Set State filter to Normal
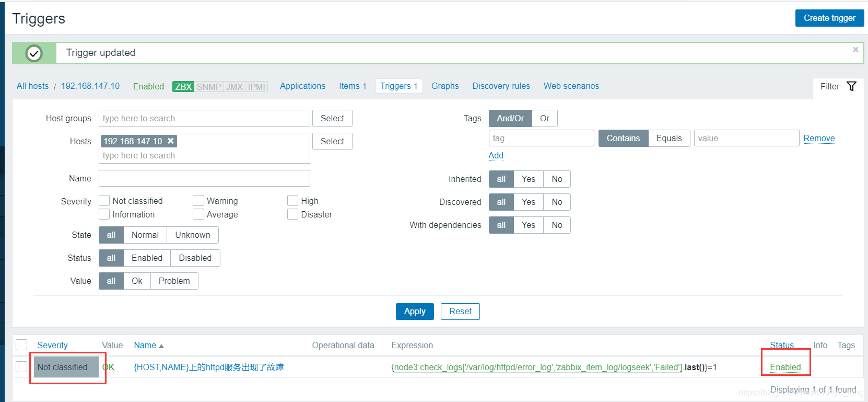This screenshot has width=868, height=402. [x=145, y=235]
